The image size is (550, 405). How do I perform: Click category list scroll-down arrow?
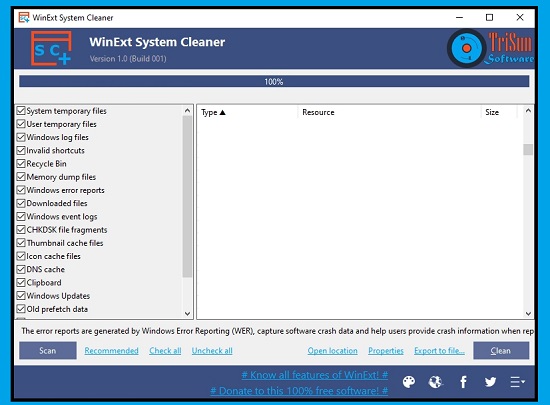[187, 313]
